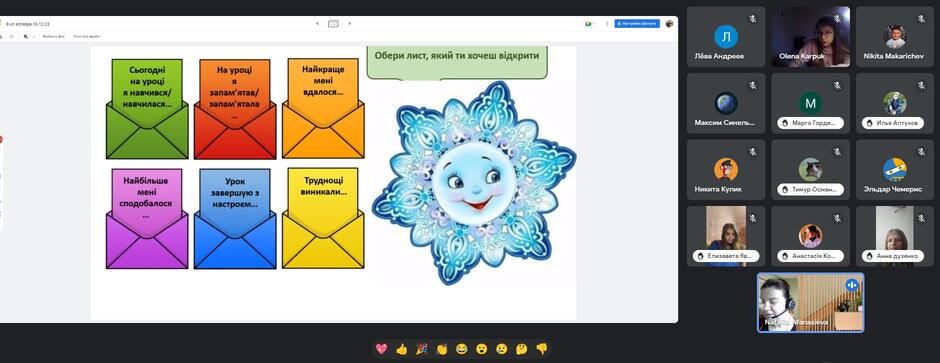This screenshot has height=363, width=940.
Task: Send the surprised face emoji reaction
Action: [x=481, y=349]
